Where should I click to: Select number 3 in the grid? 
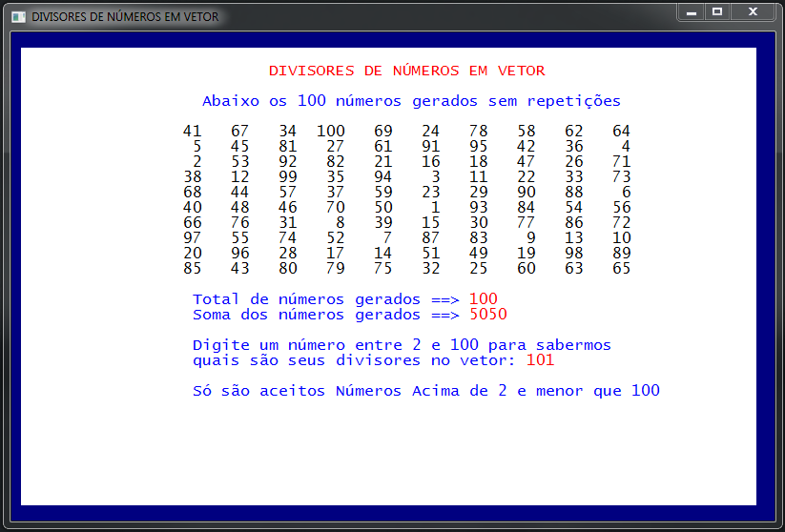point(436,177)
